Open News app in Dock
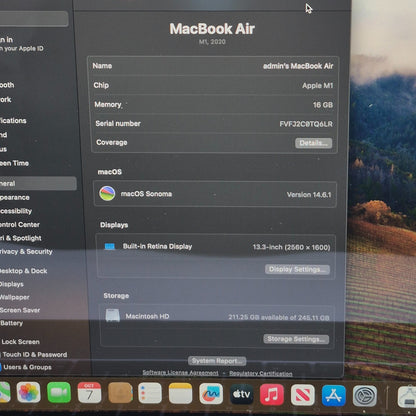Viewport: 416px width, 416px height. point(302,395)
